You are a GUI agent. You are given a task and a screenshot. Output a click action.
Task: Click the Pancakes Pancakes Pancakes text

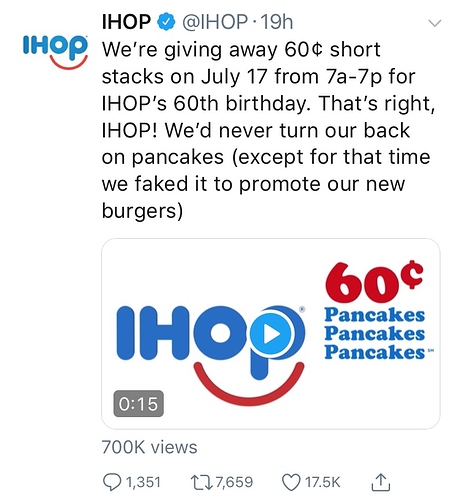click(375, 334)
